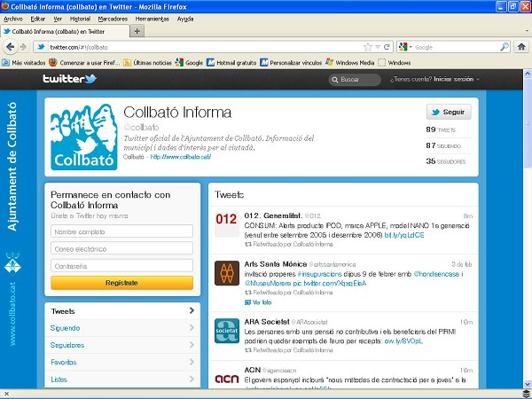This screenshot has width=532, height=399.
Task: Click the 012 Generalitat avatar
Action: tap(227, 224)
